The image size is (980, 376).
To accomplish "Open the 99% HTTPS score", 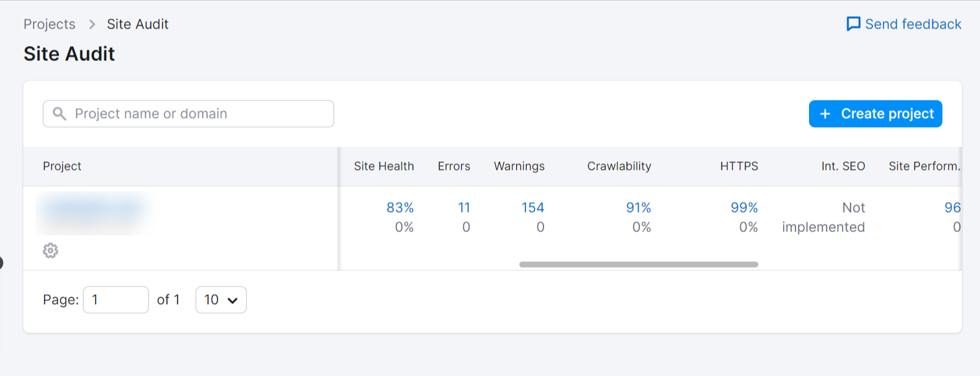I will [744, 208].
